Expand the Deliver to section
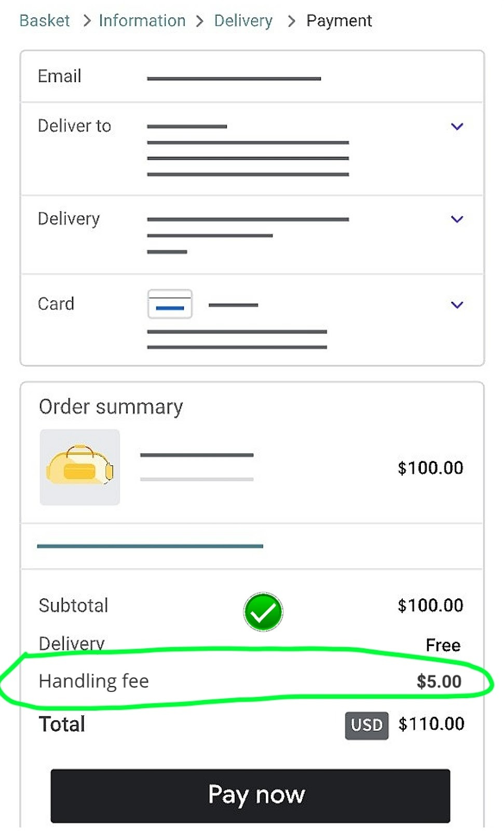Viewport: 504px width, 831px height. pos(457,126)
